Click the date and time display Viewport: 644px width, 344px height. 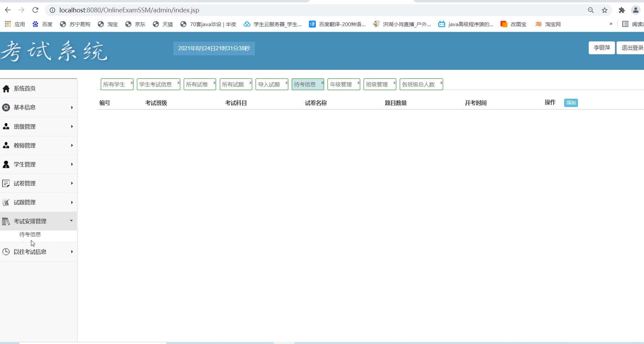point(214,49)
